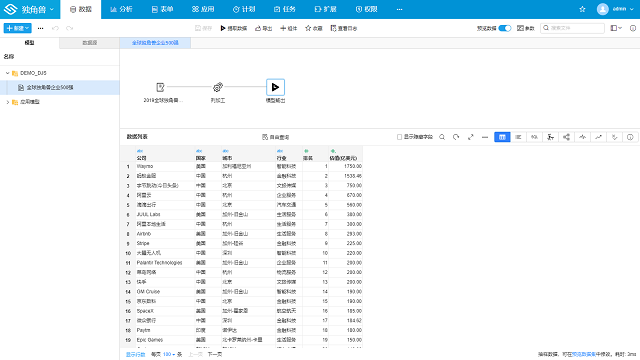The height and width of the screenshot is (360, 640).
Task: Open the layout panel dropdown icon
Action: [616, 28]
